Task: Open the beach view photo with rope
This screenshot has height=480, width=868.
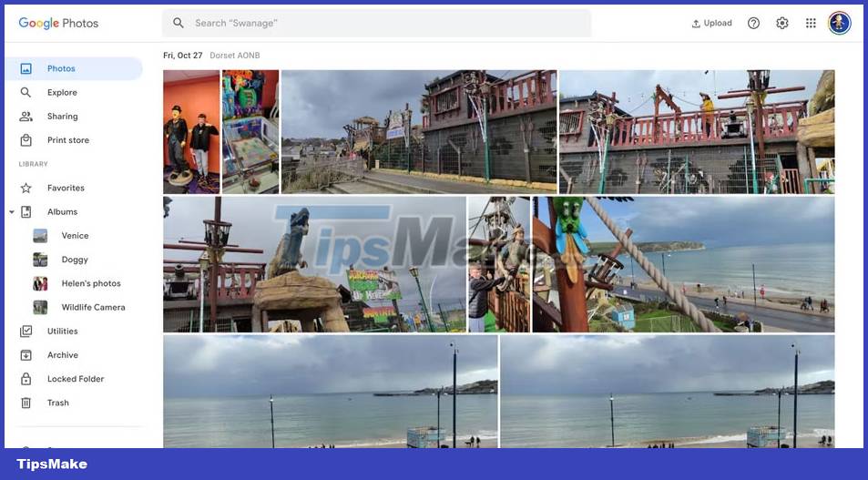Action: point(684,265)
